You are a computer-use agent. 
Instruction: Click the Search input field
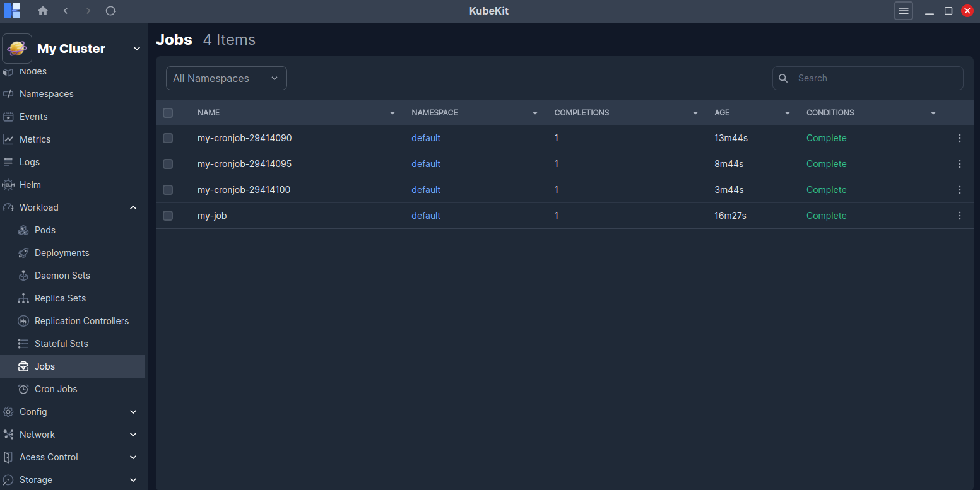[x=874, y=78]
